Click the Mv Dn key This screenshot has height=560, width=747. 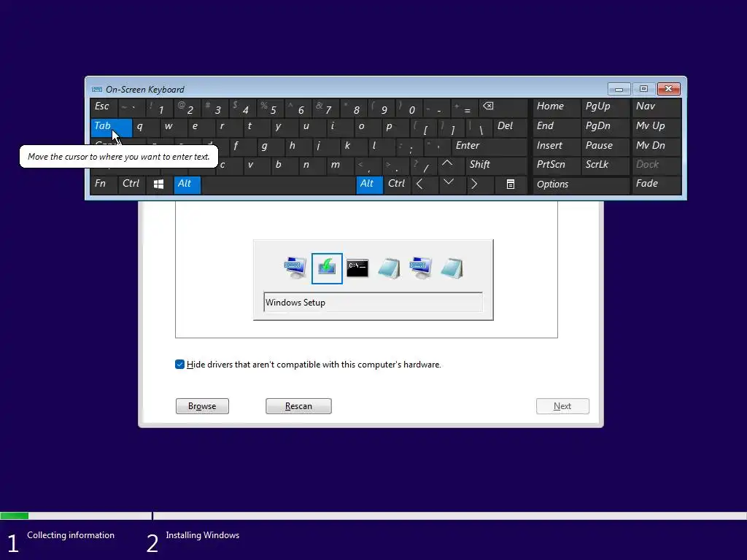click(x=657, y=146)
